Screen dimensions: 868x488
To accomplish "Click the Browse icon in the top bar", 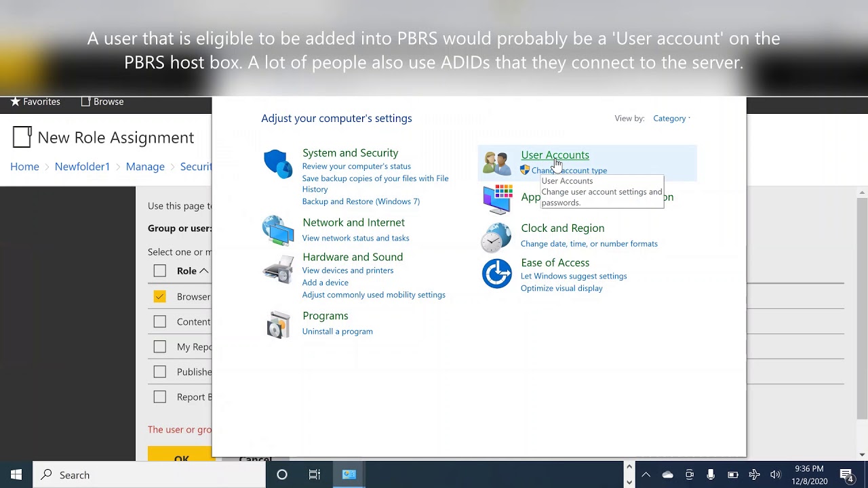I will pos(85,102).
